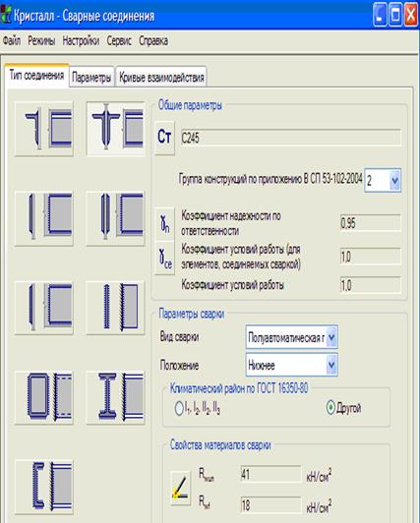Switch to the Параметры tab
This screenshot has height=523, width=420.
pyautogui.click(x=91, y=78)
